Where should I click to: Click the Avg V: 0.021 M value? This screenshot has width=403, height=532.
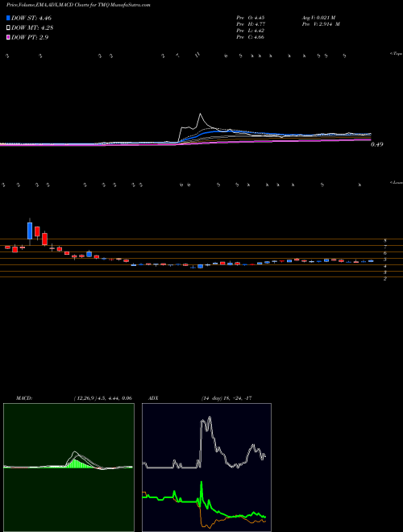click(x=318, y=18)
